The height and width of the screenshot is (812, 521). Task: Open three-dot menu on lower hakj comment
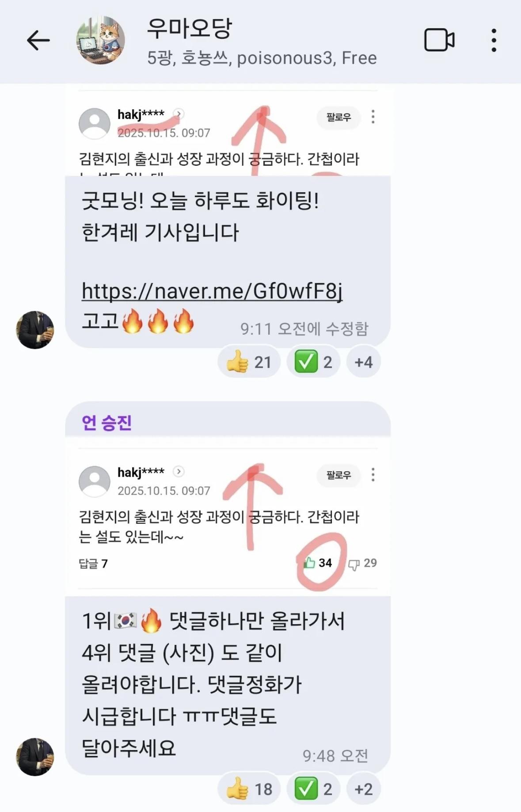point(373,475)
